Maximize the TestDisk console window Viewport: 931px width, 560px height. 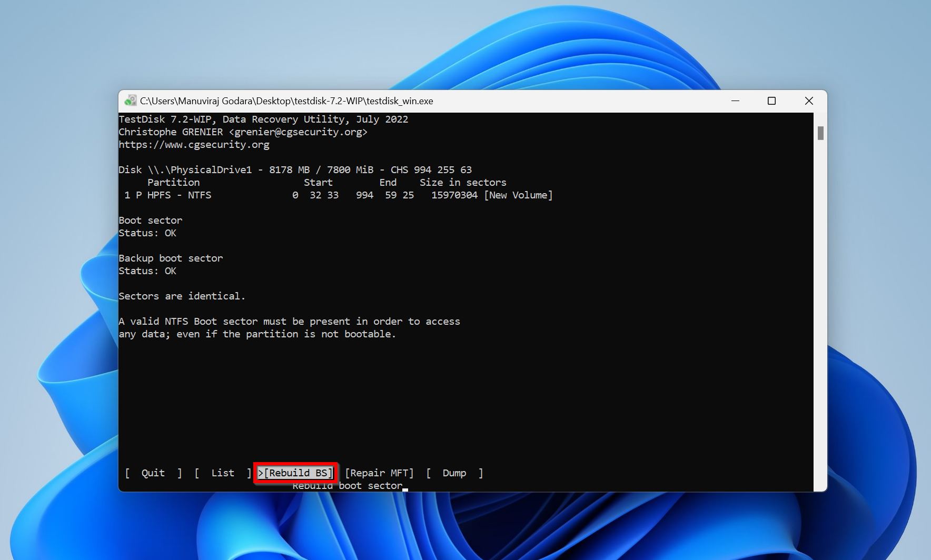771,101
